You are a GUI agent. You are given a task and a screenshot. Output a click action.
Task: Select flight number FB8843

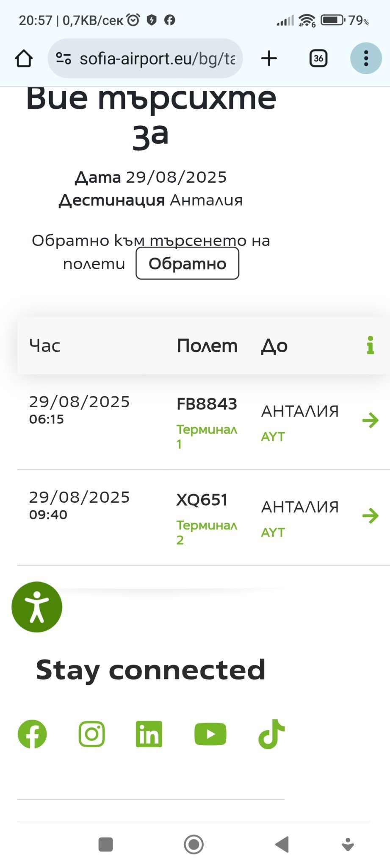click(x=207, y=404)
